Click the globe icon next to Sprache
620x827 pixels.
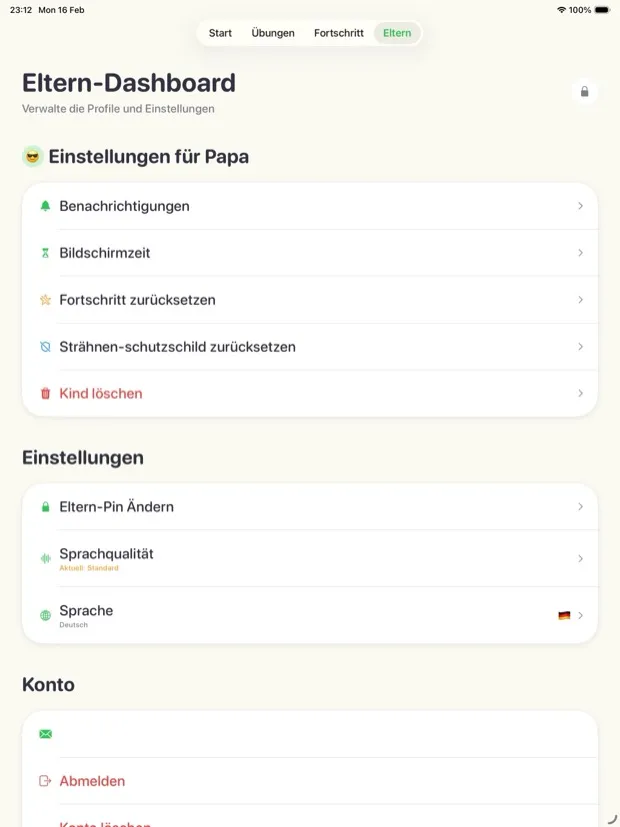[45, 610]
